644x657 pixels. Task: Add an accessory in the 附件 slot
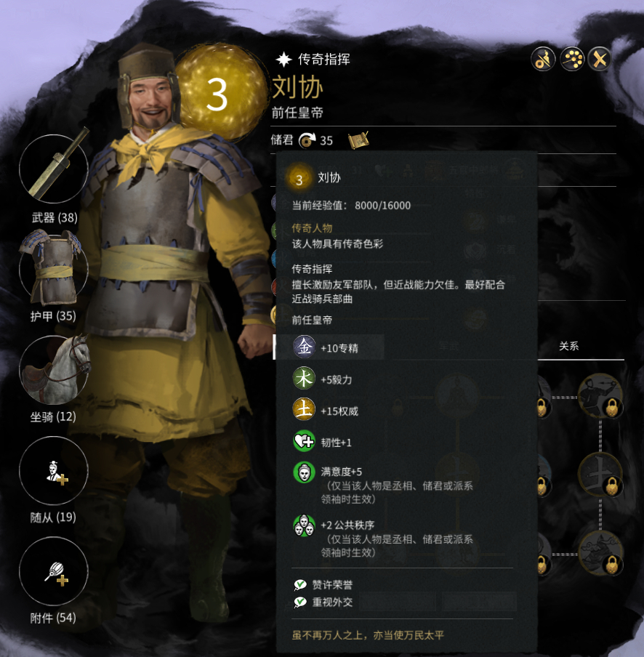pyautogui.click(x=54, y=571)
